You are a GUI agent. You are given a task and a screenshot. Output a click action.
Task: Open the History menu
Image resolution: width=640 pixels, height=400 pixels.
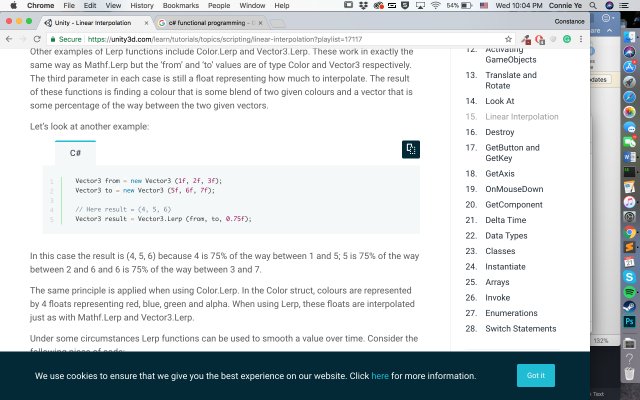click(142, 5)
